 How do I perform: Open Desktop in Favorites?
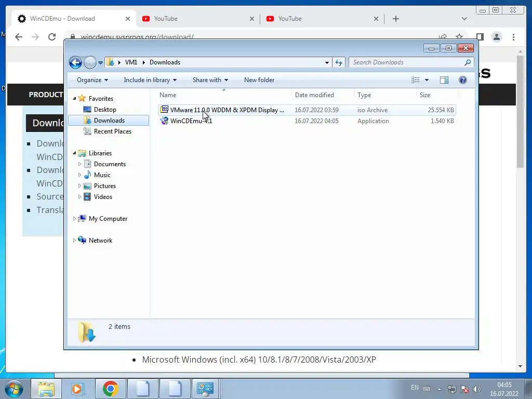[105, 110]
